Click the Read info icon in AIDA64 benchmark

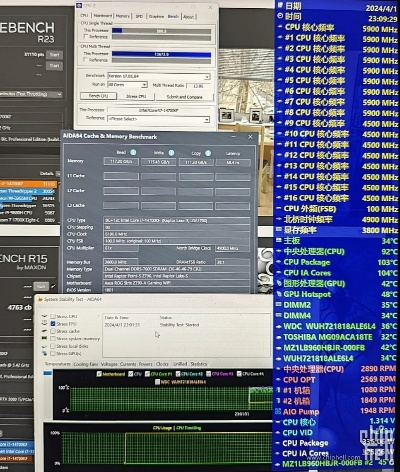point(133,153)
